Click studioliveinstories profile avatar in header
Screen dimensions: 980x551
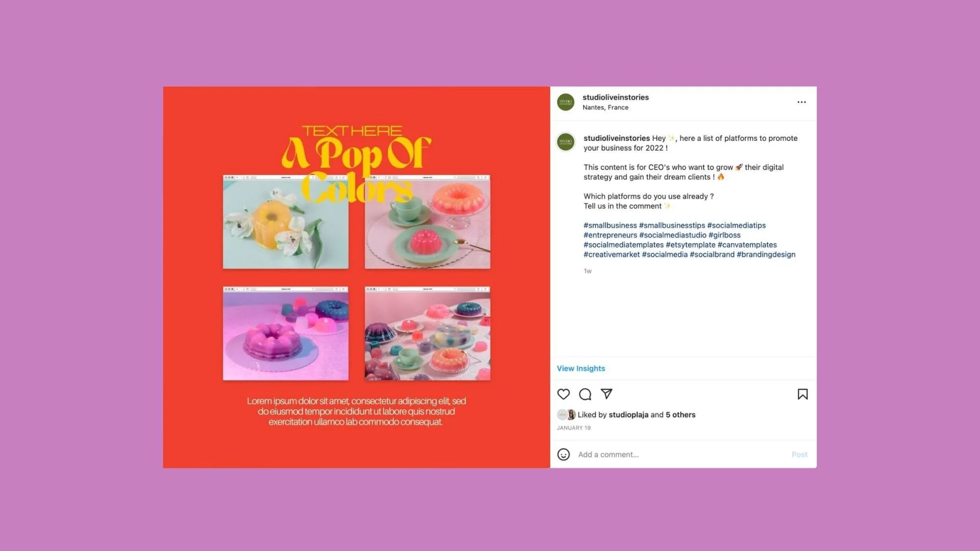click(566, 102)
